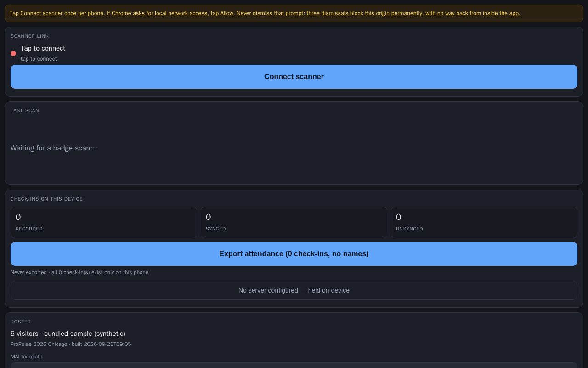Click the 'LAST SCAN' section heading
Viewport: 588px width, 368px height.
point(25,110)
